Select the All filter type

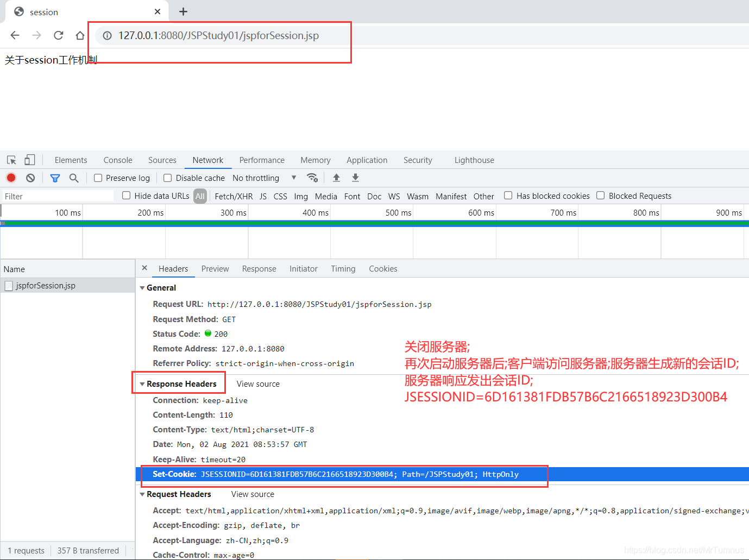200,196
